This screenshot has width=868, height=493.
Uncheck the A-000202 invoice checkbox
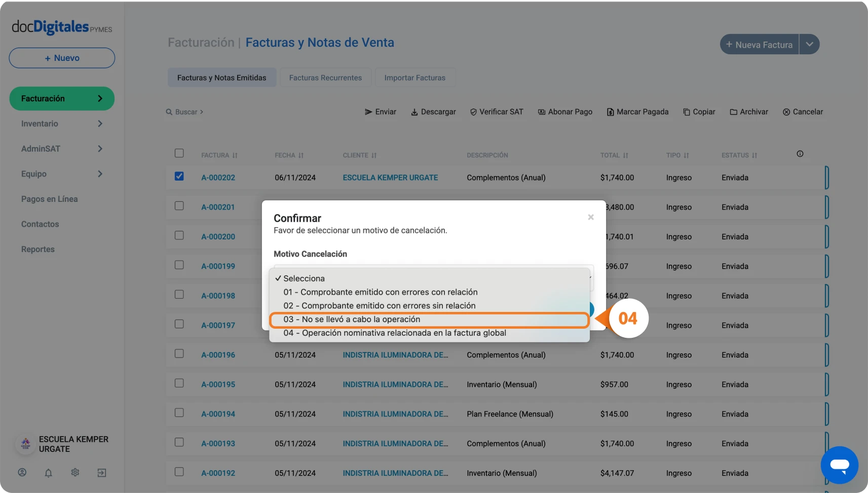[179, 176]
